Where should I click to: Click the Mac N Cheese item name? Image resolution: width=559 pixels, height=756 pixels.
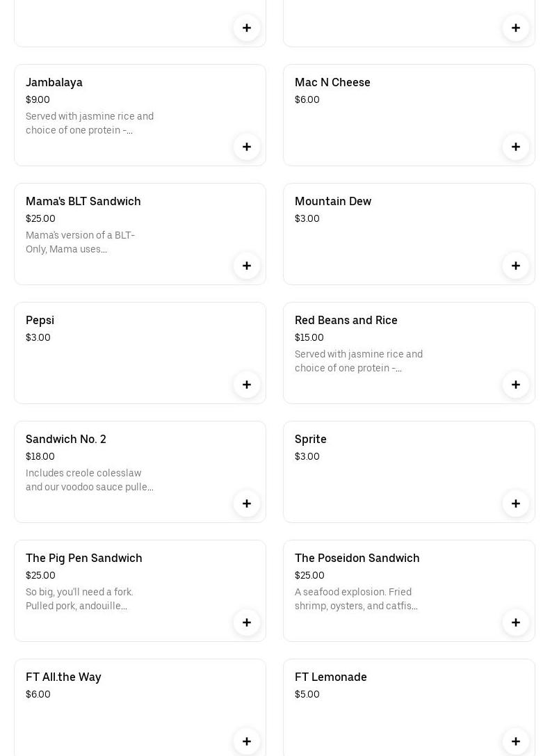pyautogui.click(x=332, y=82)
